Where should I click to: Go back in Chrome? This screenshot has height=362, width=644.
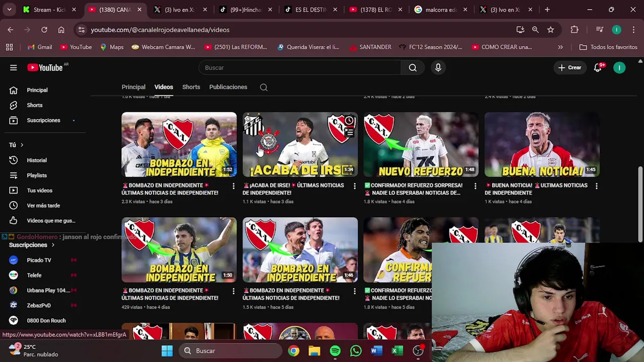click(11, 30)
